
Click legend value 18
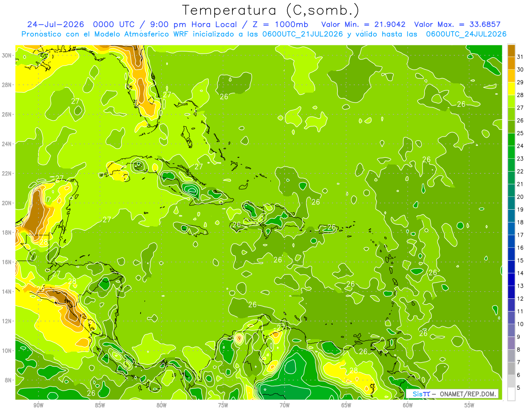point(520,222)
